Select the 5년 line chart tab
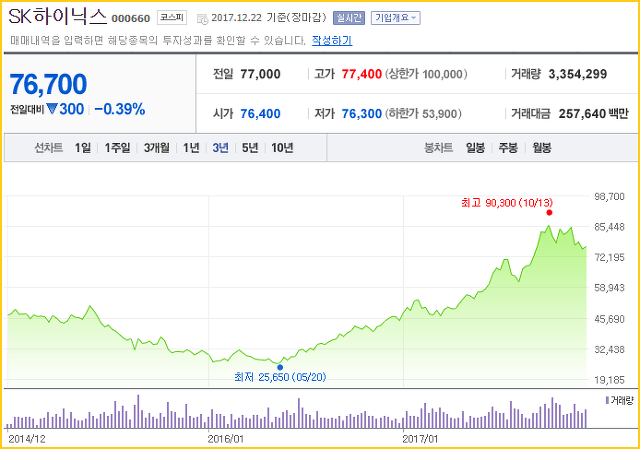Screen dimensions: 640x449 coord(250,148)
